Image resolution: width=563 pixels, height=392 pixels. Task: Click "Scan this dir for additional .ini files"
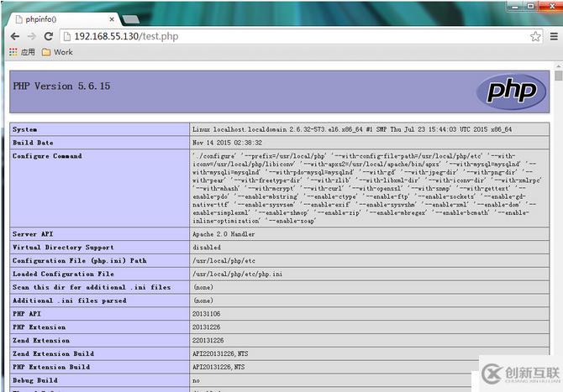pyautogui.click(x=92, y=287)
